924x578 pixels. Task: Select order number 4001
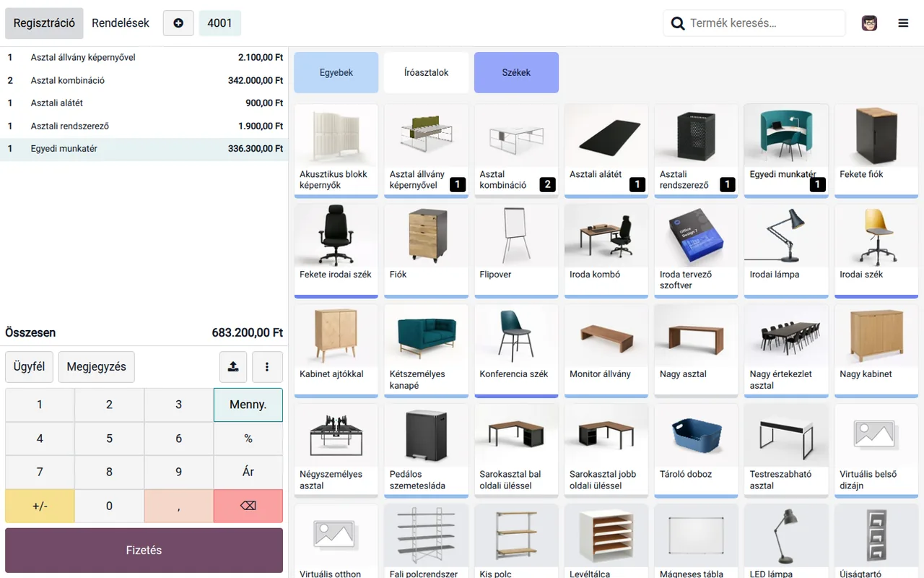220,23
